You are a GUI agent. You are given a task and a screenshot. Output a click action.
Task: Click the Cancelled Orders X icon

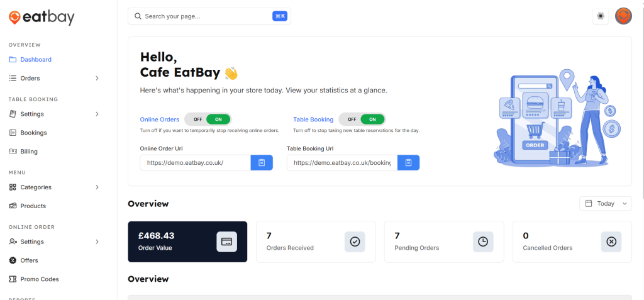pos(611,242)
